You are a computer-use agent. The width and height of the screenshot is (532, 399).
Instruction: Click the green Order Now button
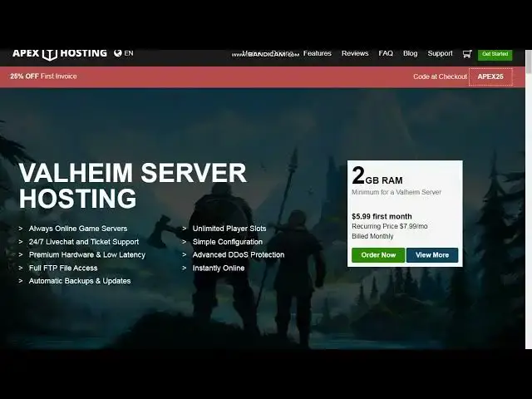click(x=378, y=255)
